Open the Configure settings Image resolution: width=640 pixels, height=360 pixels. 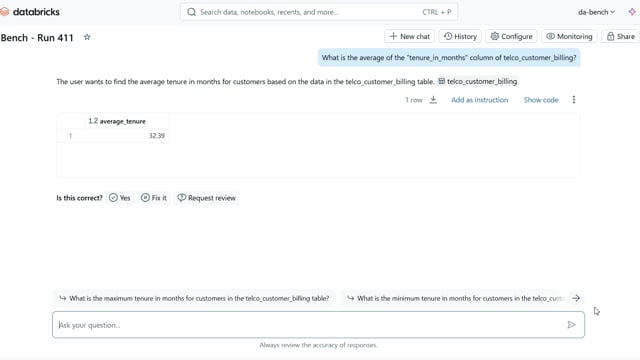point(511,36)
